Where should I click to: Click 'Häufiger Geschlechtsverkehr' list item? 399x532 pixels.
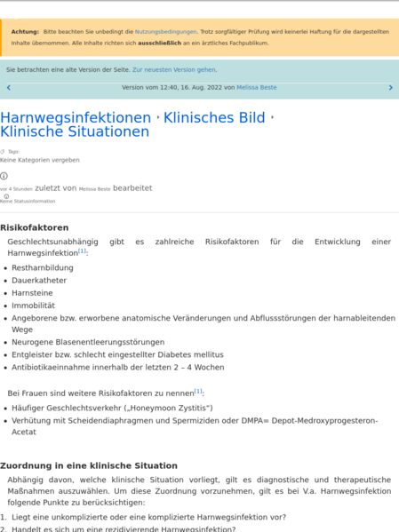tap(112, 408)
